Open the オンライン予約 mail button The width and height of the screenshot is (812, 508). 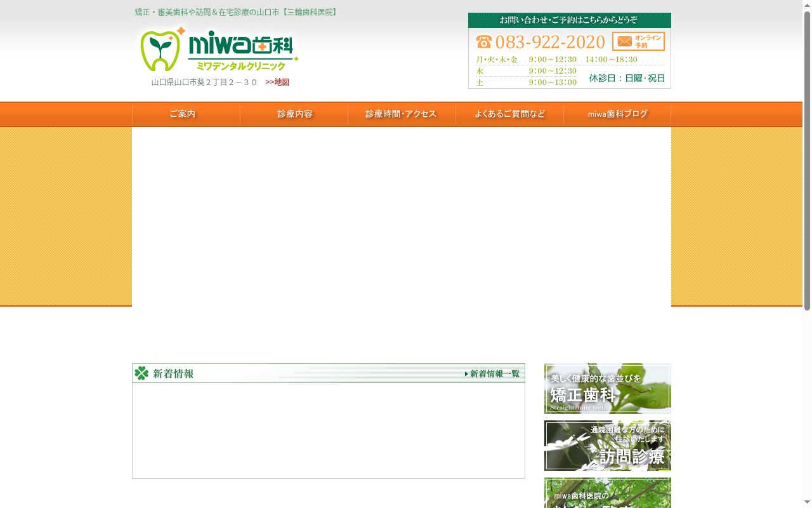tap(638, 41)
